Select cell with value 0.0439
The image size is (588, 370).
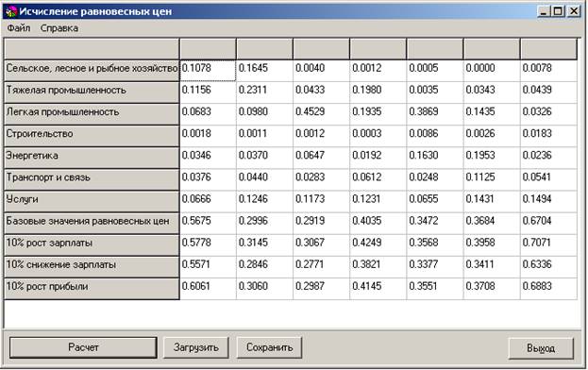(x=548, y=92)
